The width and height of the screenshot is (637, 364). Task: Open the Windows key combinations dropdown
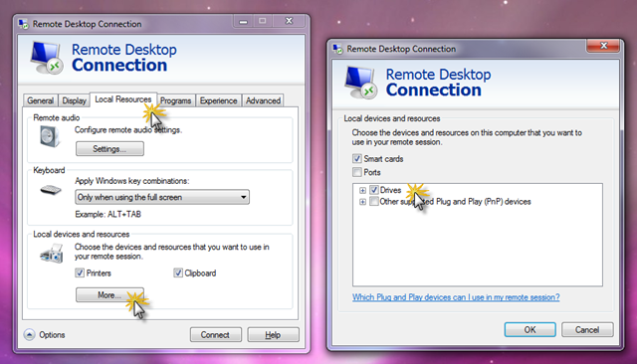pos(162,197)
